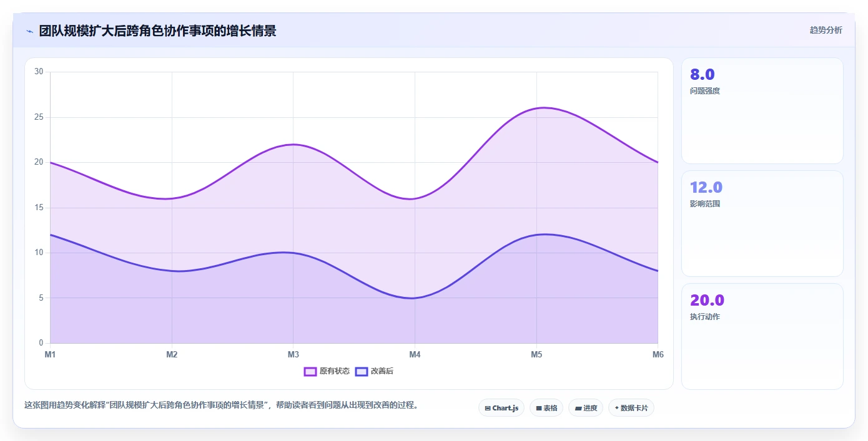
Task: Toggle the 改善后 legend swatch
Action: click(x=361, y=371)
